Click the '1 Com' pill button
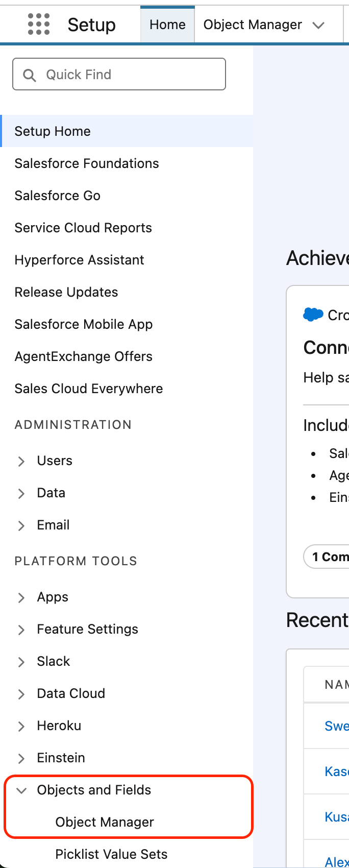349x868 pixels. pyautogui.click(x=327, y=557)
